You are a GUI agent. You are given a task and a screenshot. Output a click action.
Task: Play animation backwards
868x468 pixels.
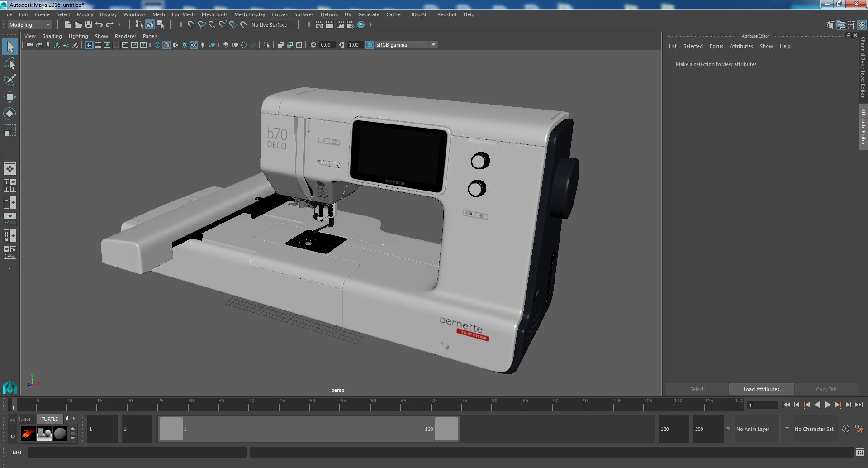click(x=817, y=405)
